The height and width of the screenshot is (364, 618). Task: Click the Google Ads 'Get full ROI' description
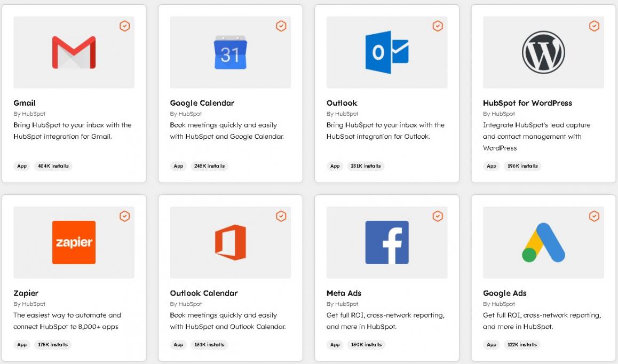click(542, 321)
